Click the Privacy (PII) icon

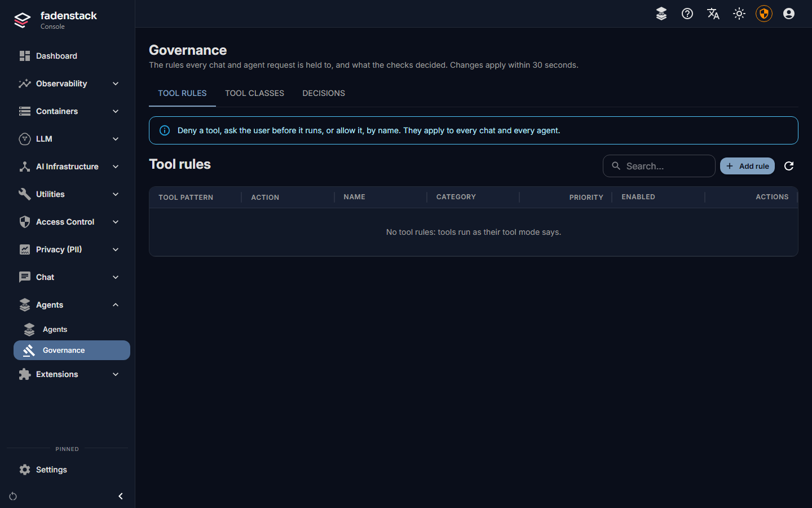tap(25, 249)
